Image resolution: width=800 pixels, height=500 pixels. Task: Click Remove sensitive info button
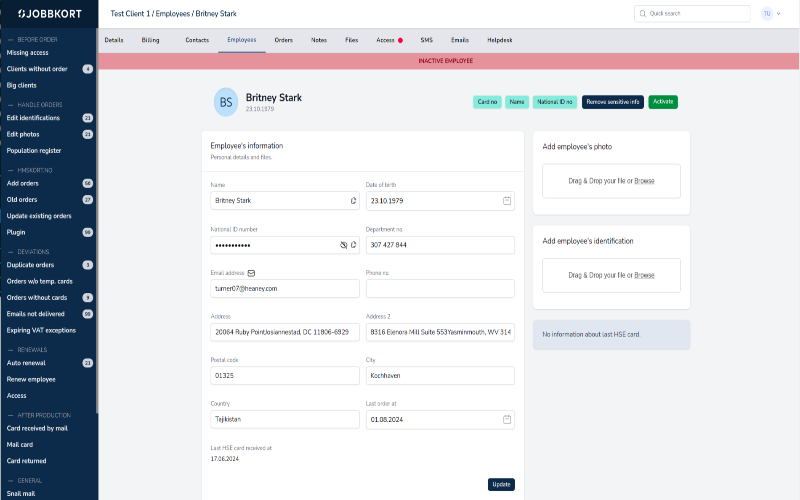click(x=613, y=102)
